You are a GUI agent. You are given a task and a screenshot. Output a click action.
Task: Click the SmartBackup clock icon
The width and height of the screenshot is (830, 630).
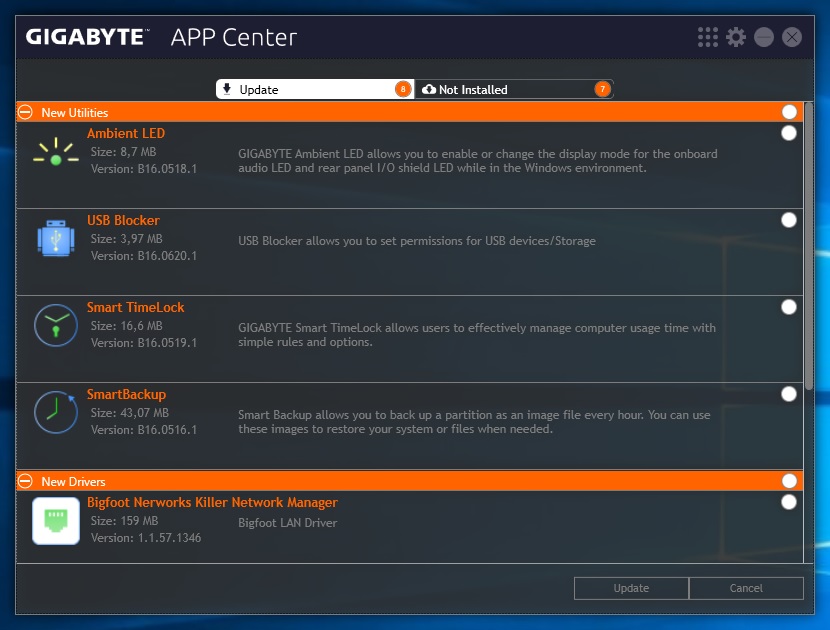[56, 412]
